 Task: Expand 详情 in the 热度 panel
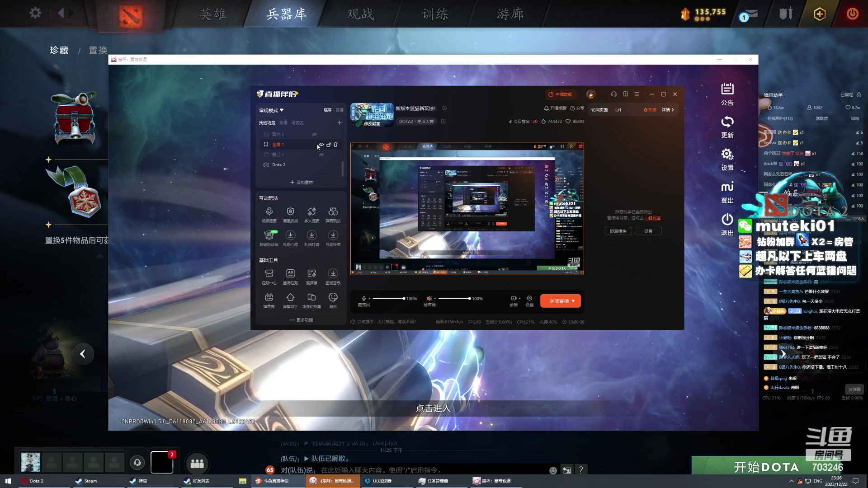tap(668, 110)
